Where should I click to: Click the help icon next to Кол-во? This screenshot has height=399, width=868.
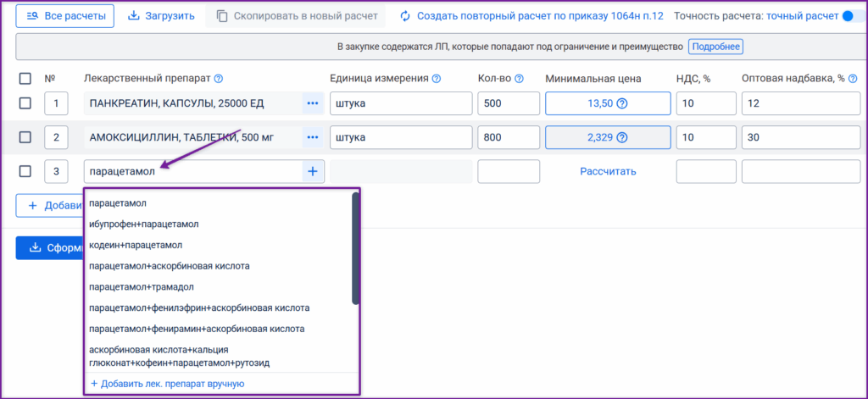click(519, 79)
